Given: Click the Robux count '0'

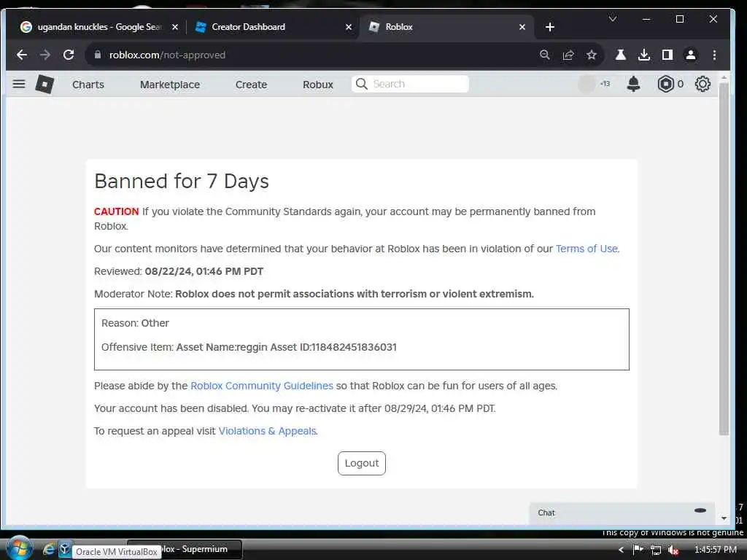Looking at the screenshot, I should pos(680,85).
